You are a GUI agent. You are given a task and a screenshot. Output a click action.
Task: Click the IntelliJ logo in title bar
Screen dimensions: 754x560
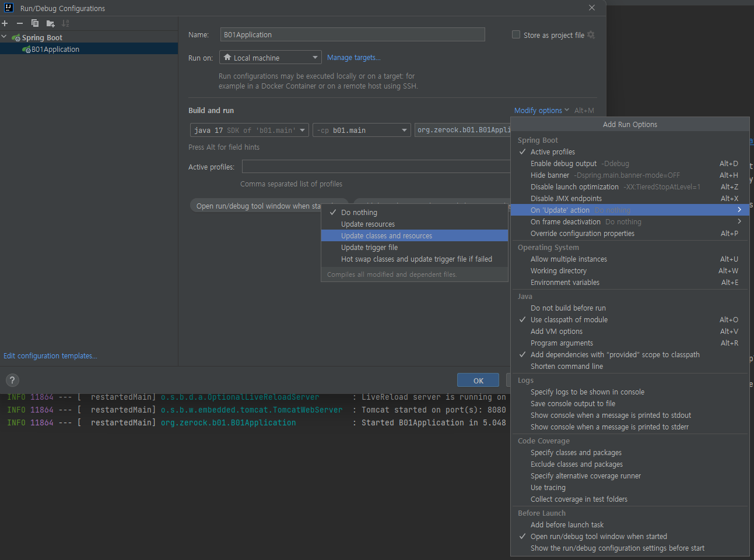[9, 8]
